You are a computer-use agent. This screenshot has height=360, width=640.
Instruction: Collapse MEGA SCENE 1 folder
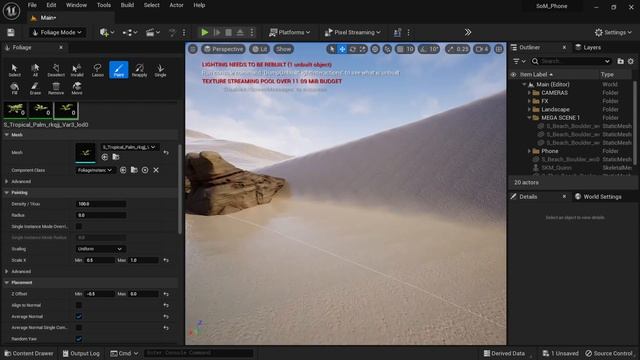click(x=529, y=118)
